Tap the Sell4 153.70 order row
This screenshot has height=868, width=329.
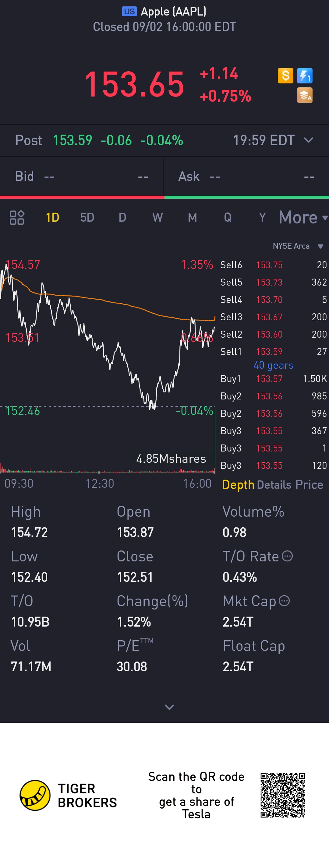tap(273, 300)
